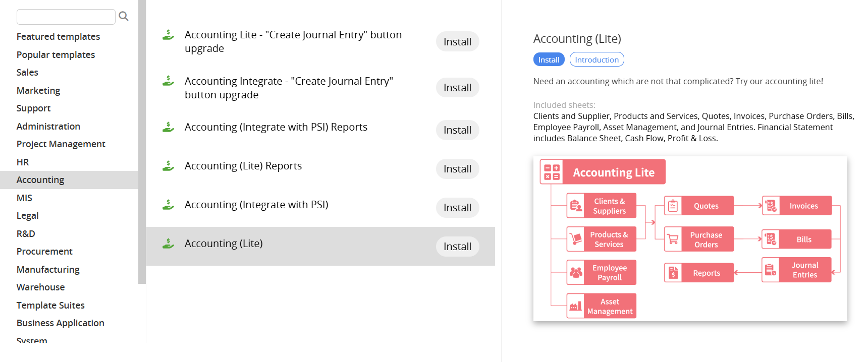Screen dimensions: 868x362
Task: Install the Accounting (Lite) Reports template
Action: pyautogui.click(x=457, y=169)
